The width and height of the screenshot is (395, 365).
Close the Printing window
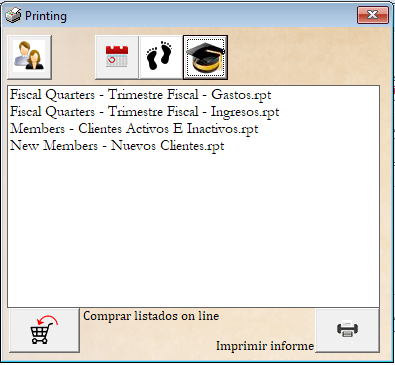pos(373,15)
